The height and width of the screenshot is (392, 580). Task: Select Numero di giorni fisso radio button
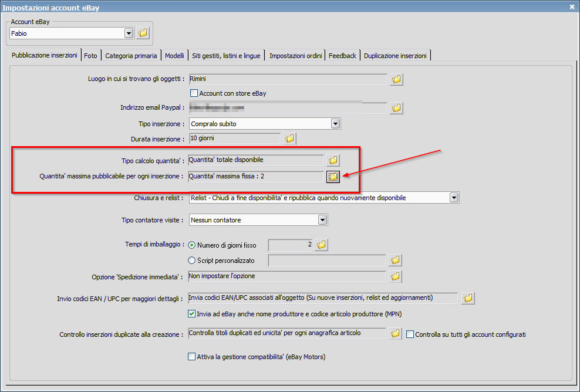pyautogui.click(x=191, y=245)
